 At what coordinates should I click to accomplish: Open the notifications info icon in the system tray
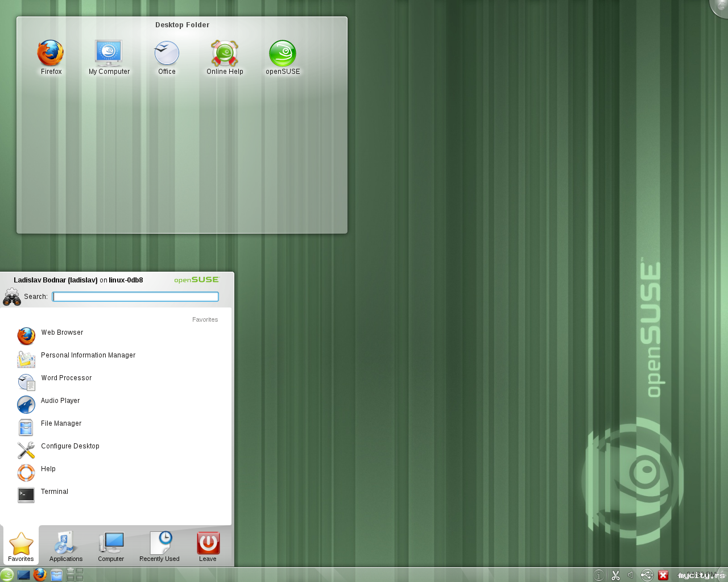[598, 575]
